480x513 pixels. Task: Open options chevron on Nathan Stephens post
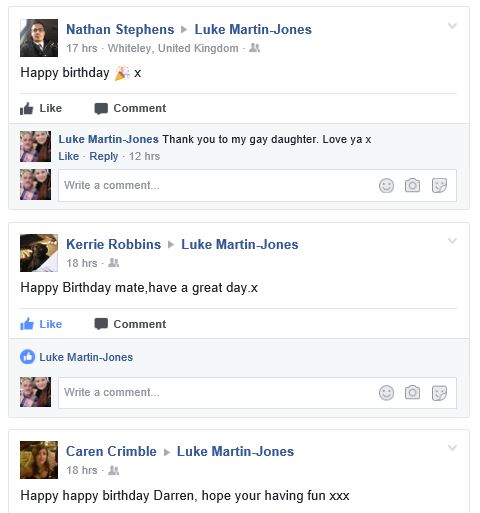[452, 26]
